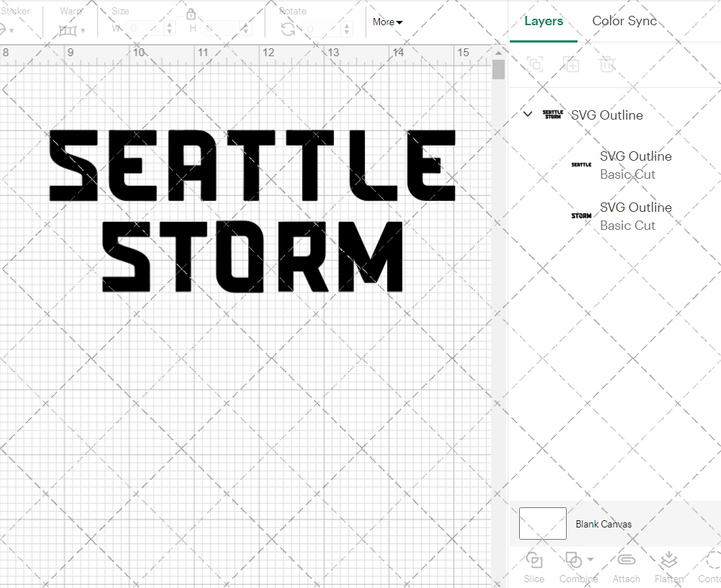Change the Blank Canvas color swatch
Viewport: 721px width, 588px height.
(x=542, y=524)
